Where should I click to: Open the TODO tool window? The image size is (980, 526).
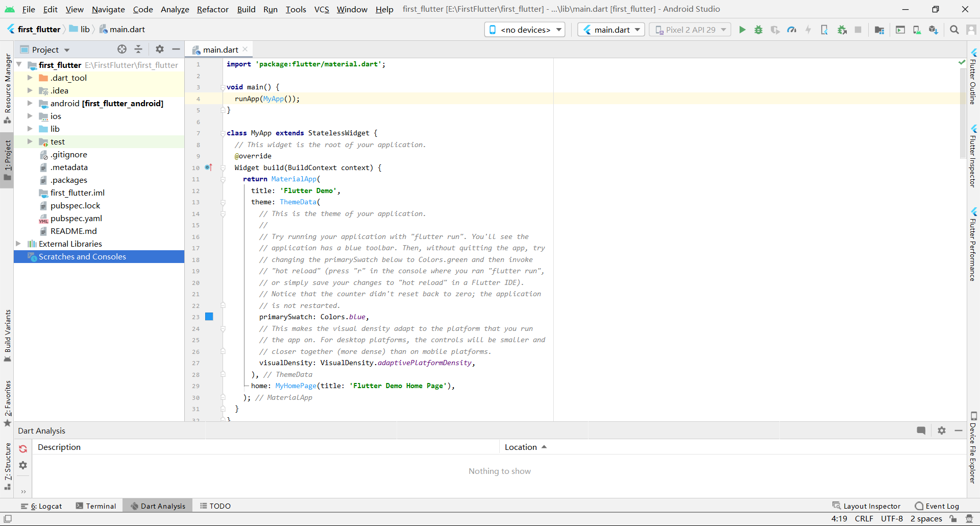tap(215, 506)
